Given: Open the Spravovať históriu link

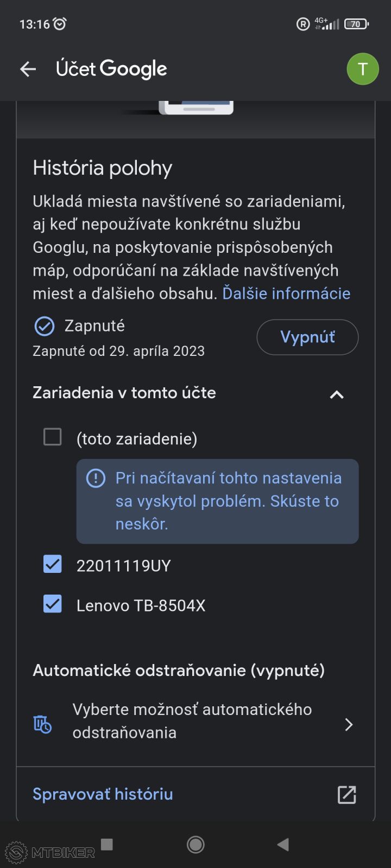Looking at the screenshot, I should [x=103, y=794].
